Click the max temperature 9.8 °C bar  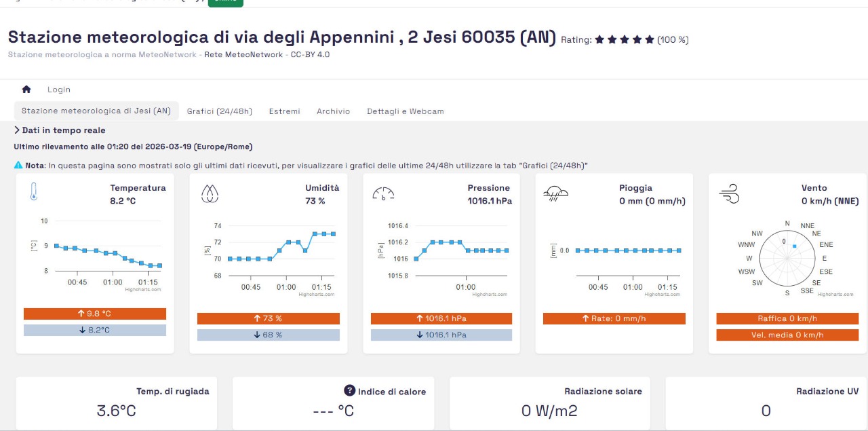click(x=95, y=314)
